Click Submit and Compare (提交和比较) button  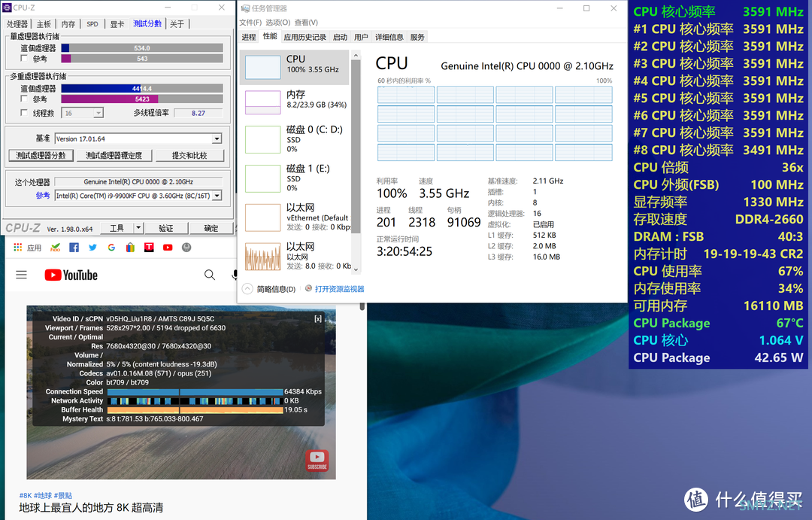pos(189,156)
